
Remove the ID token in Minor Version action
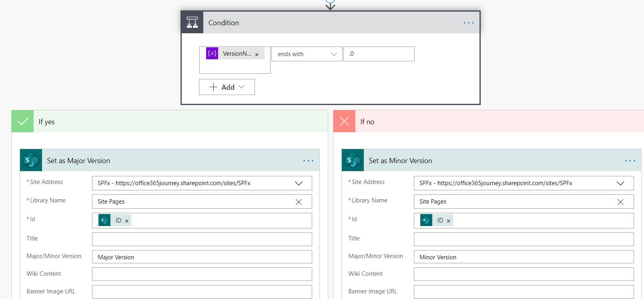coord(449,221)
